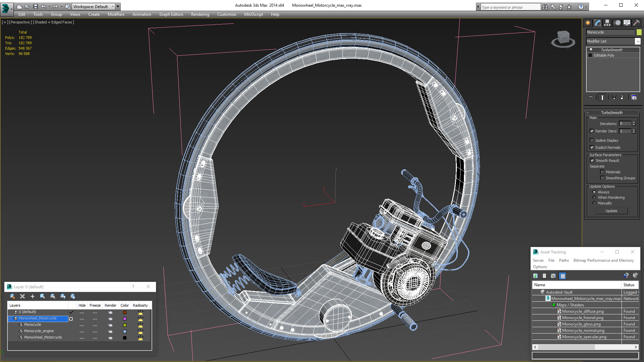Open the Display command panel tab
644x362 pixels.
pos(627,23)
